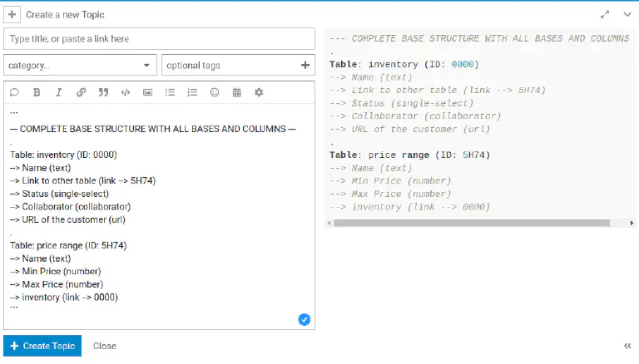
Task: Hide the preview pane with double-chevron
Action: 627,346
